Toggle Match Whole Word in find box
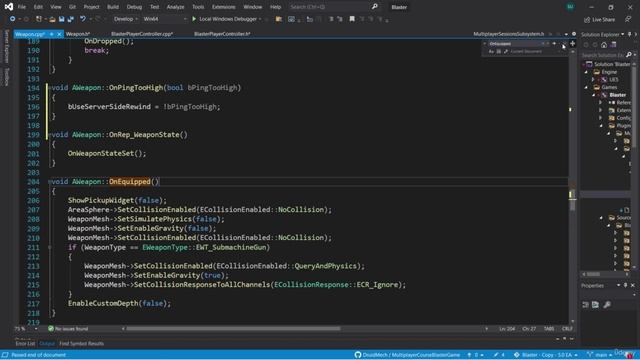The image size is (640, 360). click(x=498, y=51)
